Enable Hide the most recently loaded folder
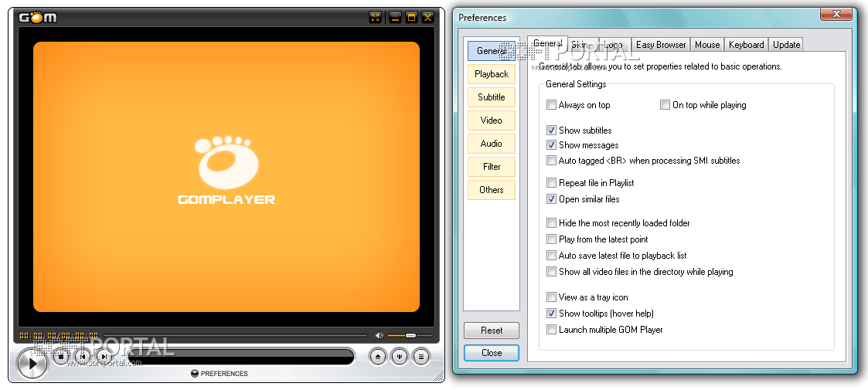This screenshot has width=868, height=390. coord(551,223)
